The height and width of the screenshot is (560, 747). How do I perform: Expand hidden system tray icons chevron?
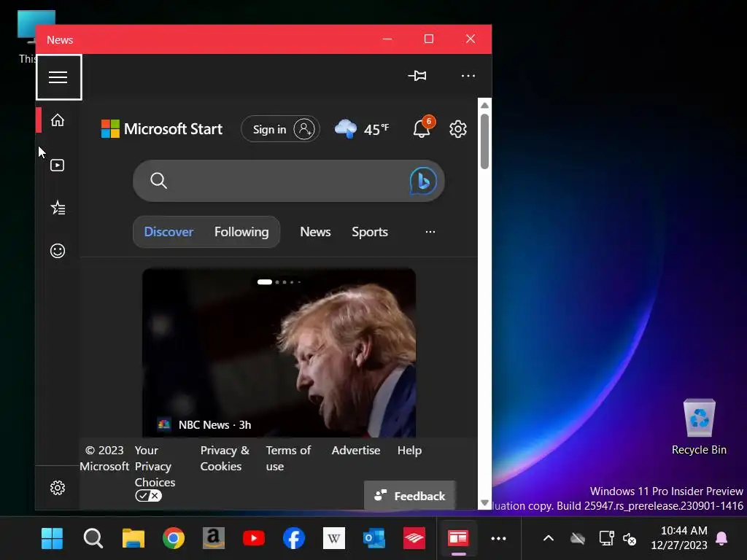(549, 539)
